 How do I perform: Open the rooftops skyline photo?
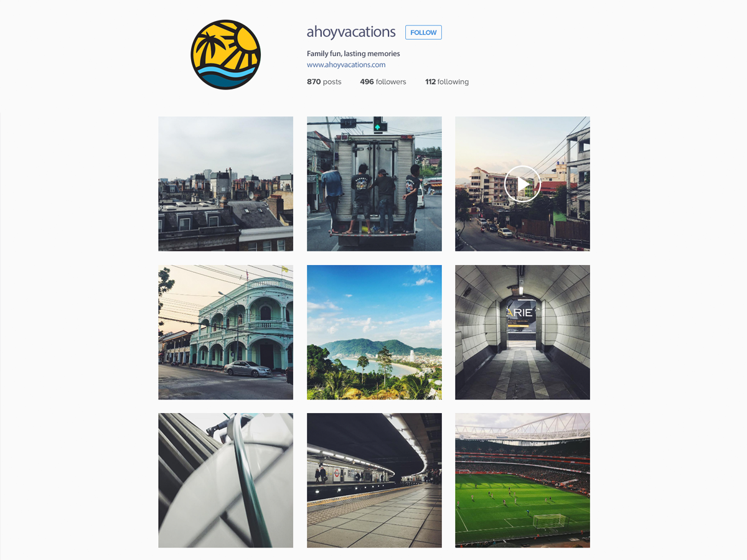click(x=225, y=184)
